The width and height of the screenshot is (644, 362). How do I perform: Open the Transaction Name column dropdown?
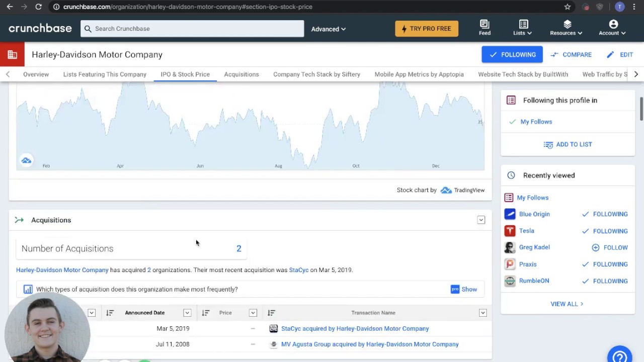(482, 313)
